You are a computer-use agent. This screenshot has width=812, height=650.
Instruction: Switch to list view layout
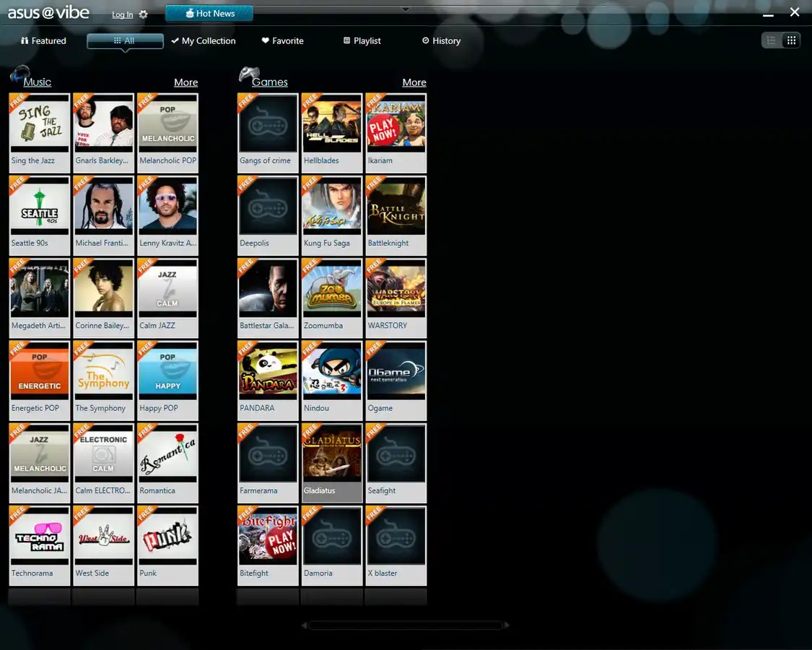click(771, 40)
